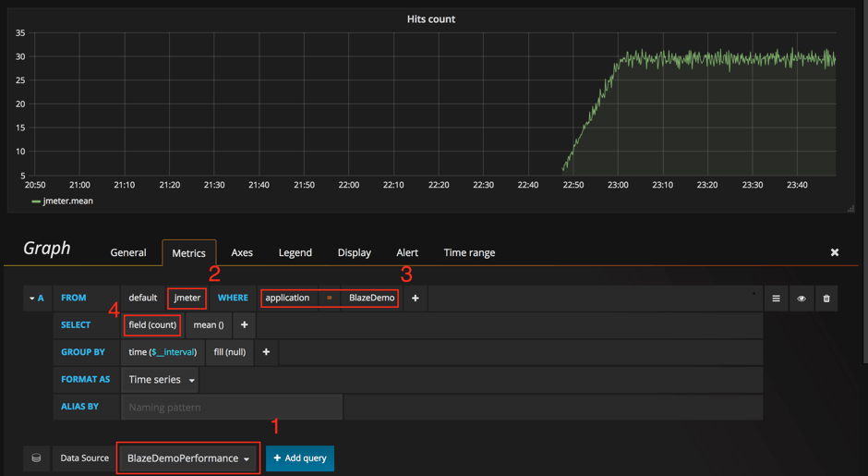The image size is (868, 476).
Task: Select the jmeter measurement segment
Action: tap(187, 299)
